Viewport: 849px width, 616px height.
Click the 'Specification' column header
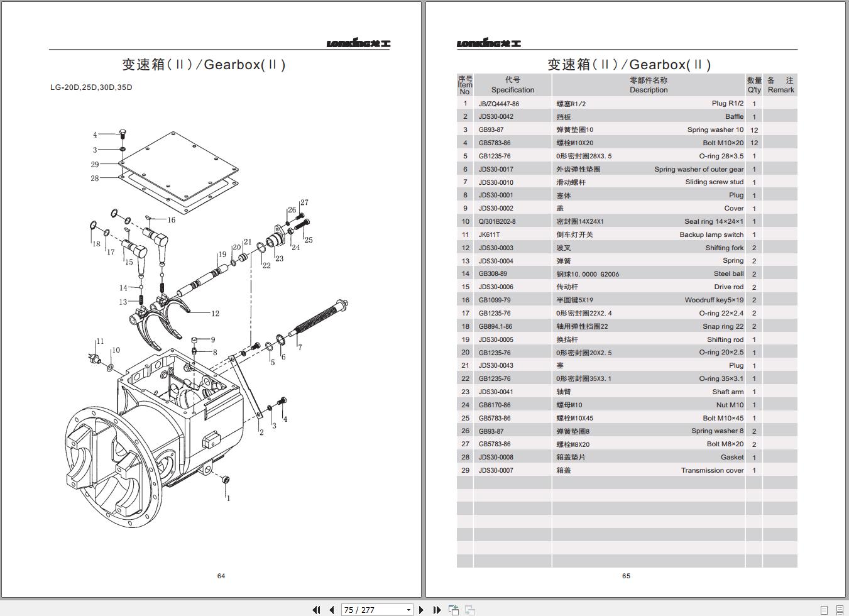click(x=513, y=90)
